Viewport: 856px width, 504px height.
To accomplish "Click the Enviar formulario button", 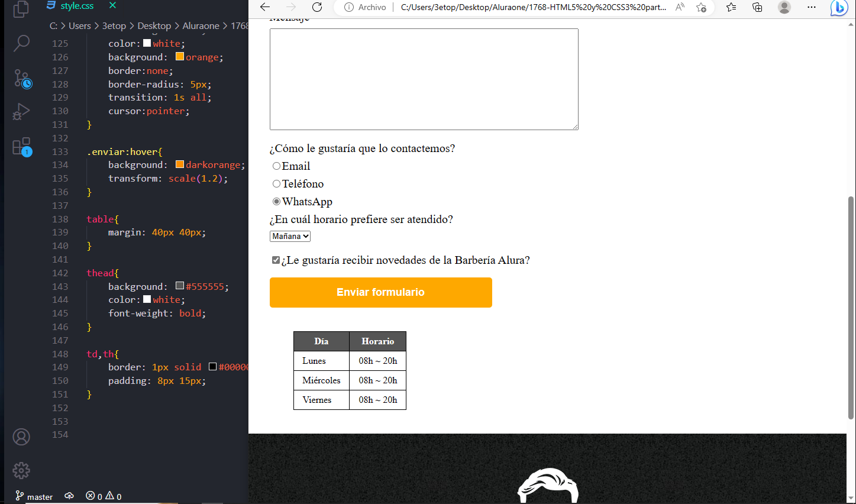I will tap(381, 292).
